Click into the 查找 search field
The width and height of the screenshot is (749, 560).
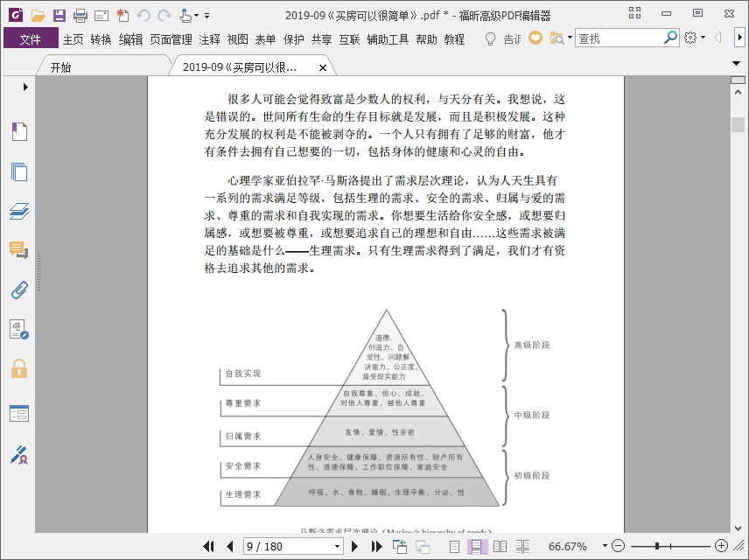[x=619, y=38]
